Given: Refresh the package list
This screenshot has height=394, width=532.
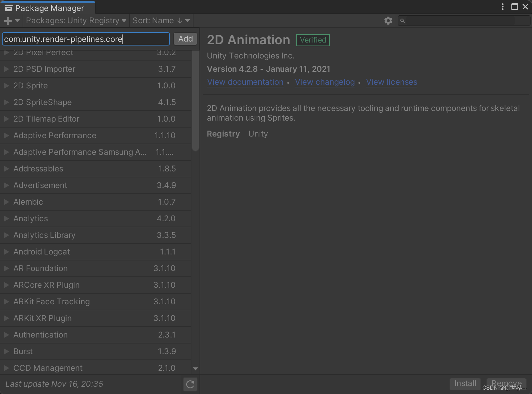Looking at the screenshot, I should pyautogui.click(x=190, y=384).
